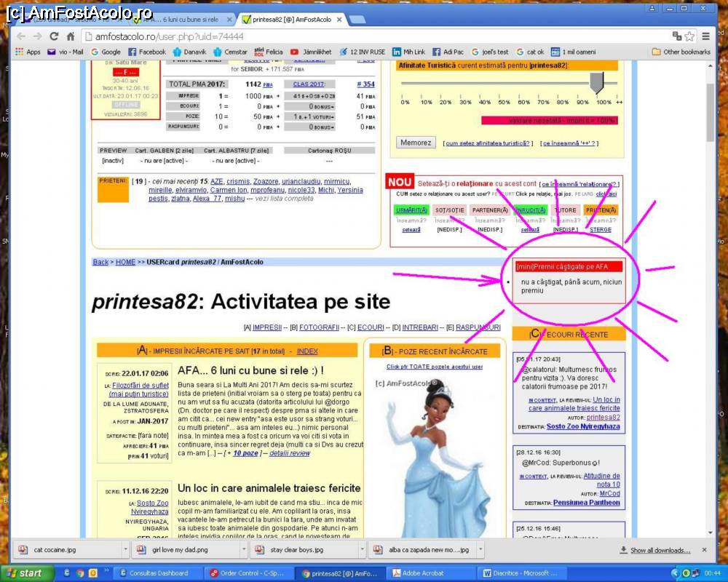728x582 pixels.
Task: Click the Afinitate Turistică slider handle
Action: (x=597, y=83)
